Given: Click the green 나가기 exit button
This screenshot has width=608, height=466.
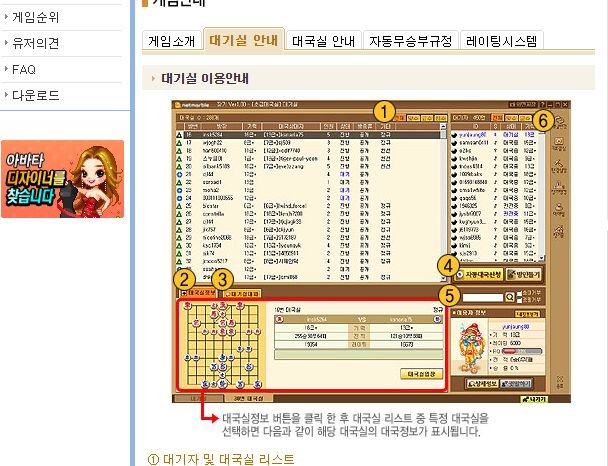Looking at the screenshot, I should point(534,399).
